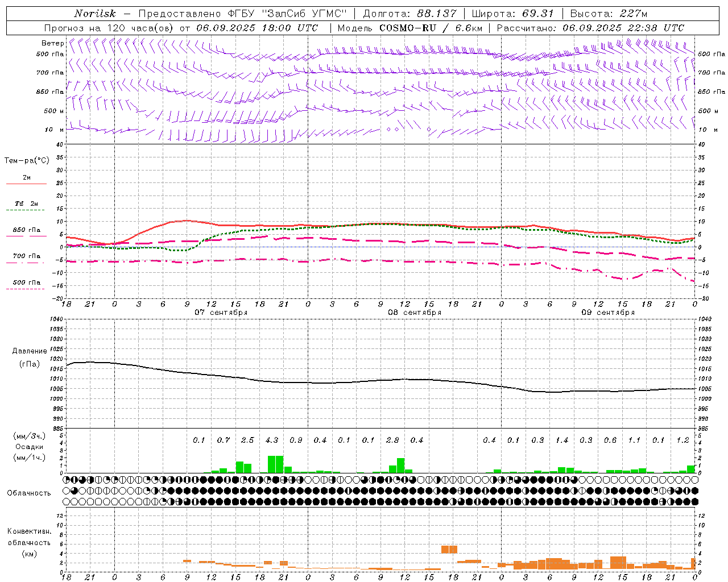Screen dimensions: 728x582
Task: Click the "09 сентября" date label
Action: tap(608, 313)
